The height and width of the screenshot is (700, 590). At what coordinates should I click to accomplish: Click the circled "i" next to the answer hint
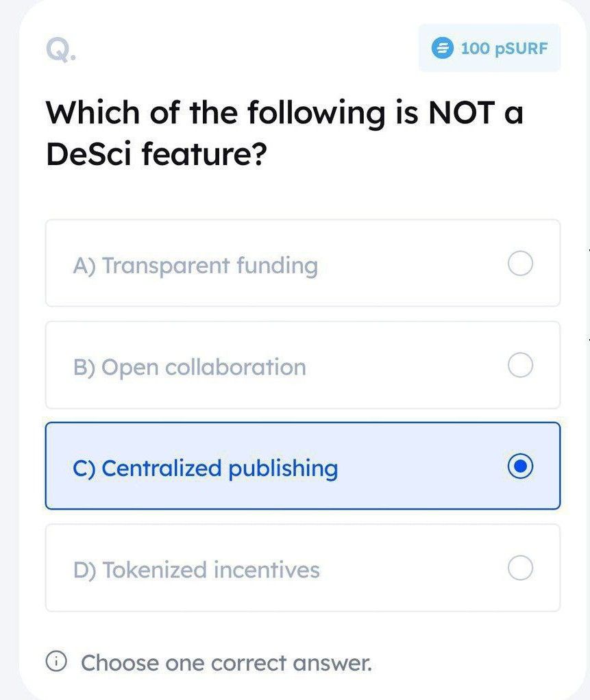click(x=58, y=662)
